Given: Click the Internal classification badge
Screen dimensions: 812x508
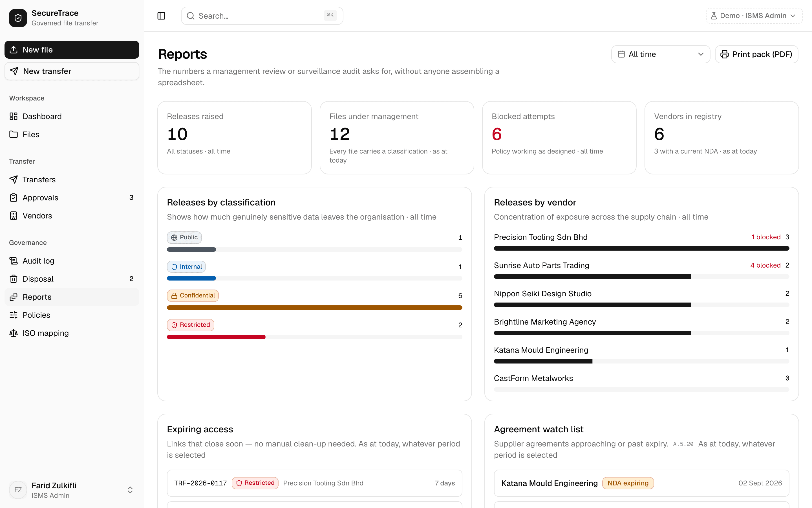Looking at the screenshot, I should [x=186, y=267].
